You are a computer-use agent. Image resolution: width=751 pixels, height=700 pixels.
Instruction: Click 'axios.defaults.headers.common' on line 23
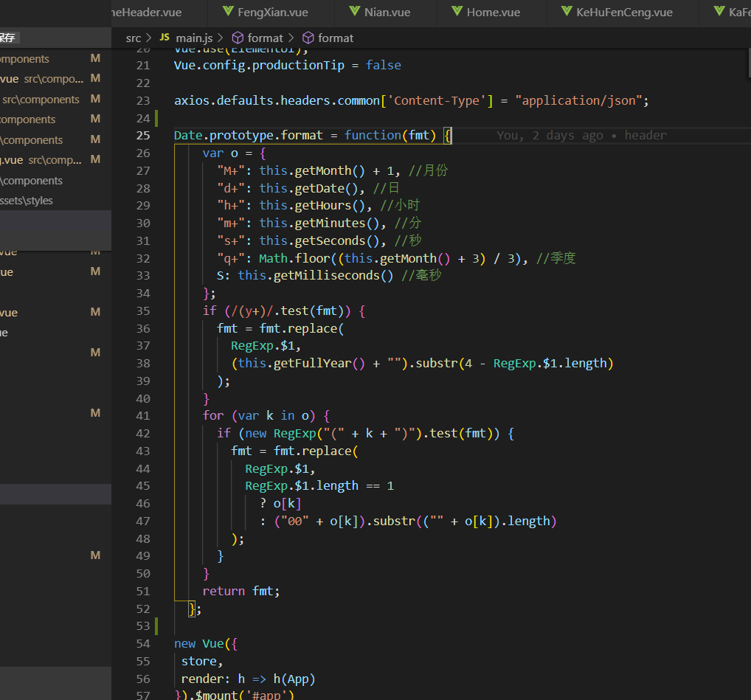277,100
